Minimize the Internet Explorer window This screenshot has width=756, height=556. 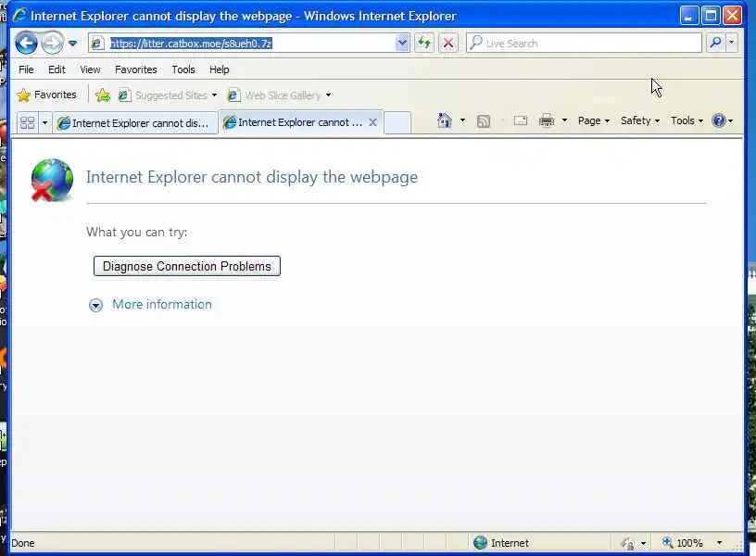688,16
